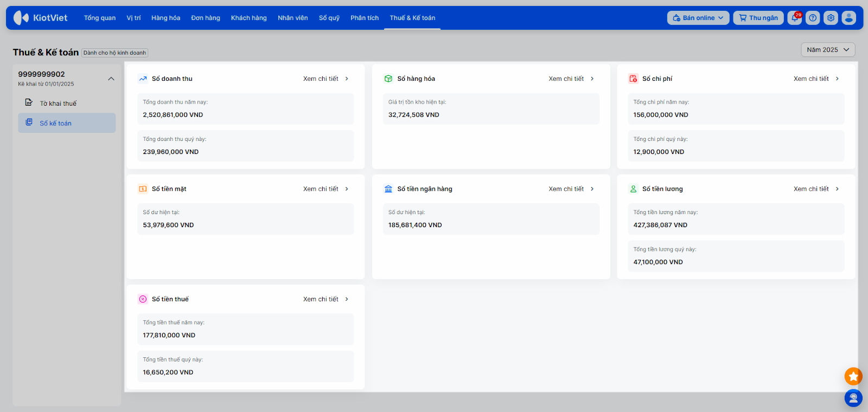Image resolution: width=868 pixels, height=412 pixels.
Task: Click the 427,386,087 VND yearly salary value
Action: coord(660,225)
